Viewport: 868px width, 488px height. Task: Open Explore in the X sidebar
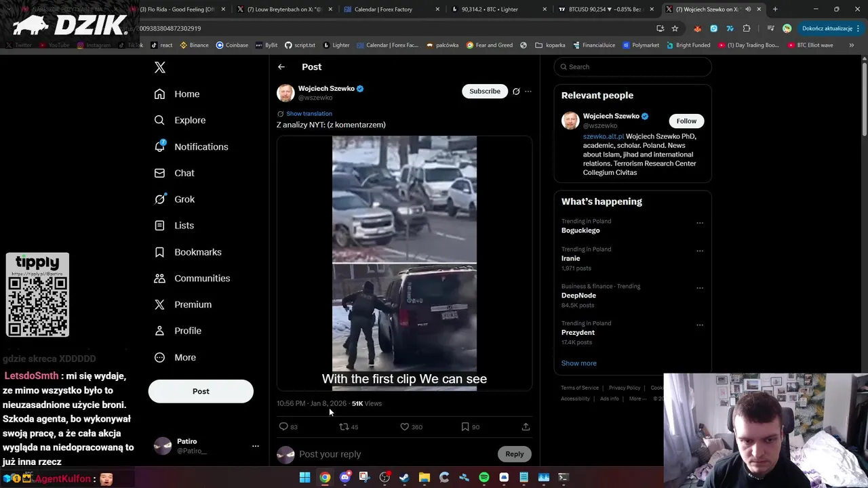point(180,120)
